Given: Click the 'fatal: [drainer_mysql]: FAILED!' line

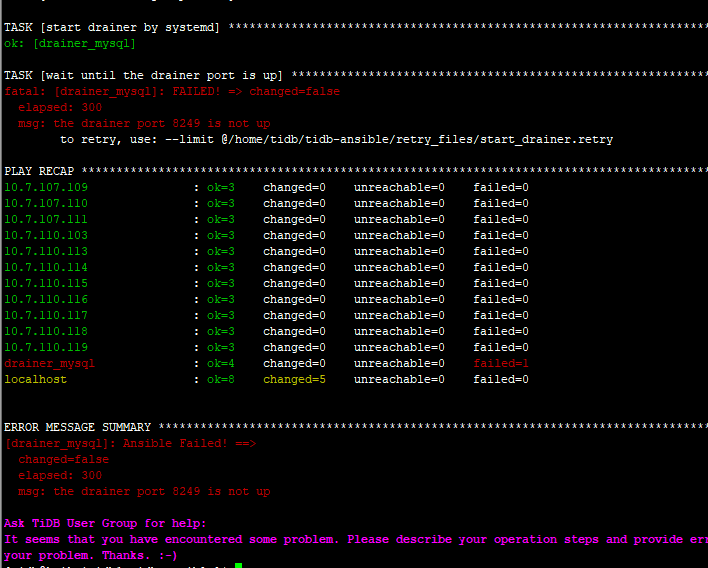Looking at the screenshot, I should click(x=172, y=92).
